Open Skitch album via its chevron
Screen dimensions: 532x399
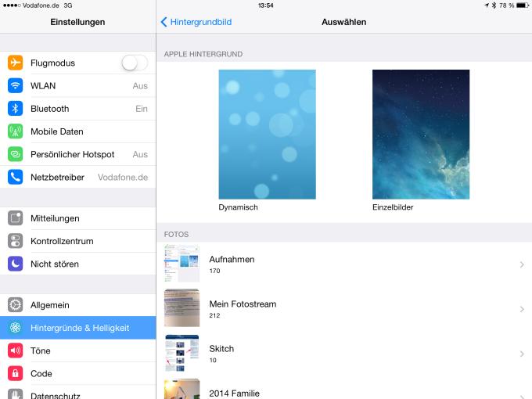click(522, 354)
